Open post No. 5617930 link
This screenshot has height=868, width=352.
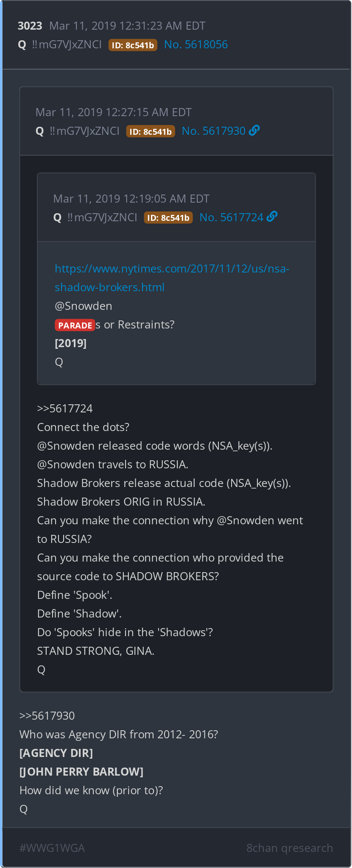point(214,131)
